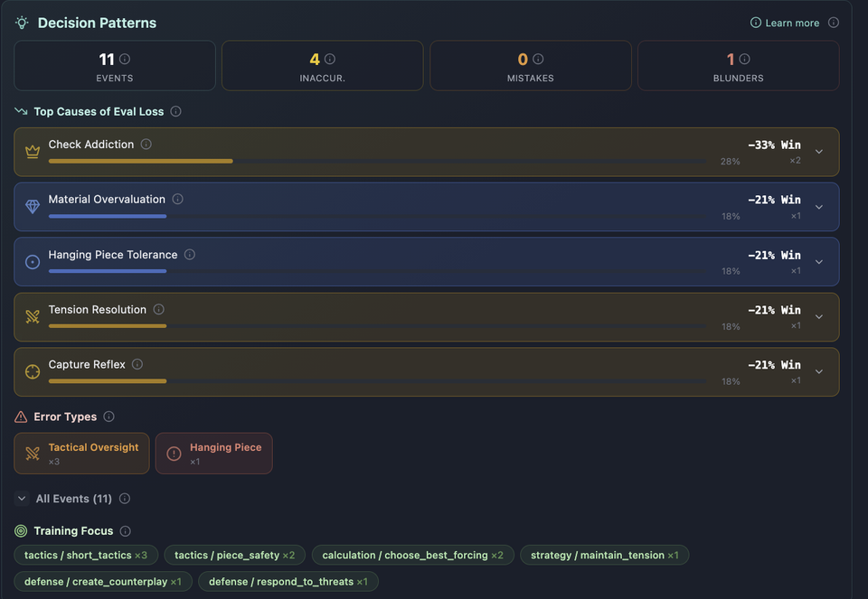
Task: Click the info icon next to Error Types
Action: [109, 416]
